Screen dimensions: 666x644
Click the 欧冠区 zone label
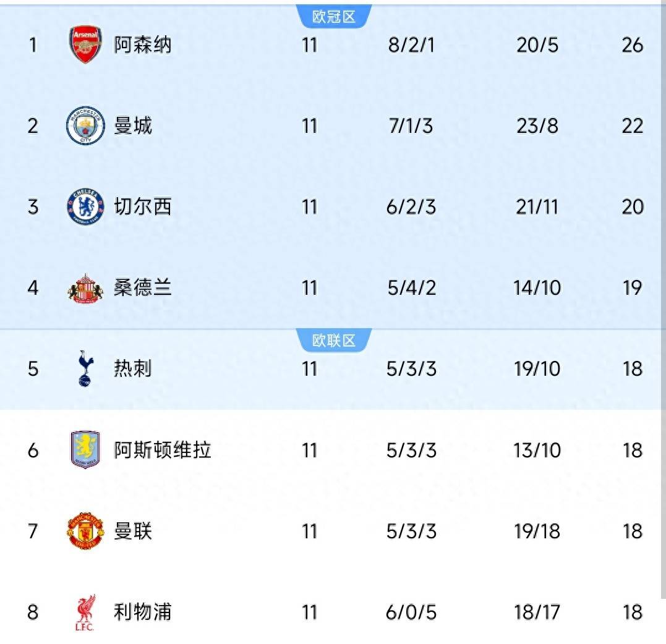[334, 17]
